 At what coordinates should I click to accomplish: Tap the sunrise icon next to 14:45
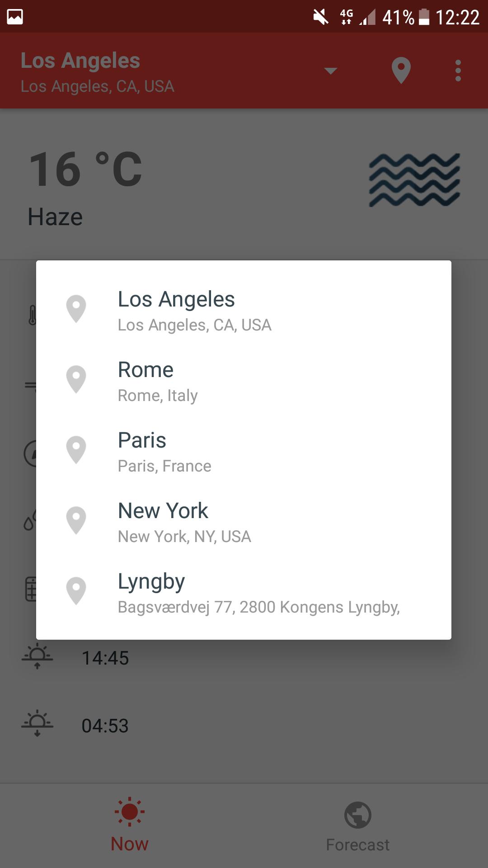pos(38,657)
